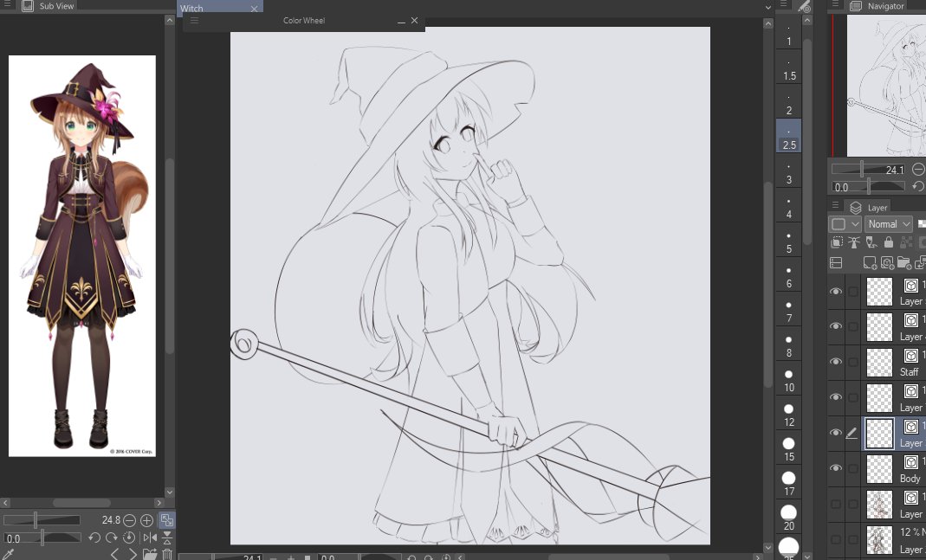Select the eyedropper in the Sub View panel
This screenshot has height=560, width=926.
click(x=9, y=552)
